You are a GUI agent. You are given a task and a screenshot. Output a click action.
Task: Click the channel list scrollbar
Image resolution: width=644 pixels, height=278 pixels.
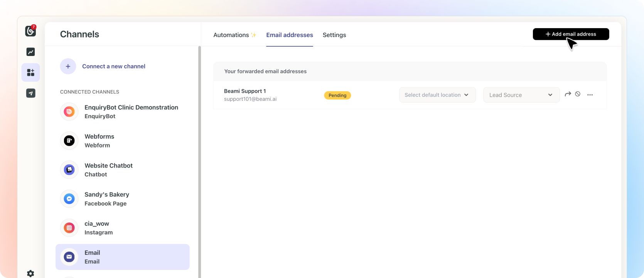coord(199,162)
